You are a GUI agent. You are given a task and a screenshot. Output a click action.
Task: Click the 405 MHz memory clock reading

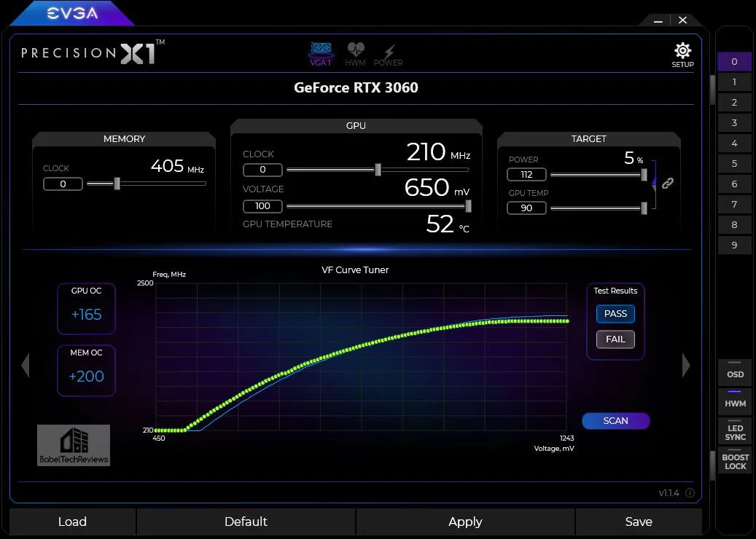177,166
